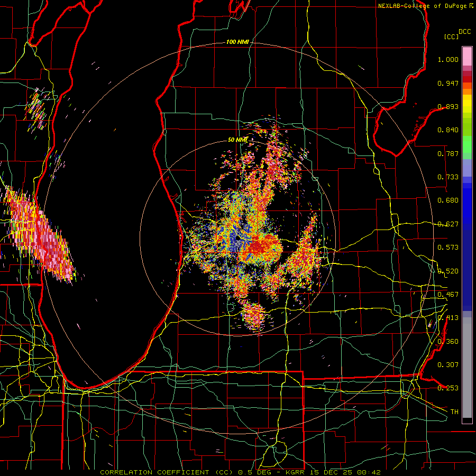Click the NEXLAB-College of DuPage header text

[422, 6]
